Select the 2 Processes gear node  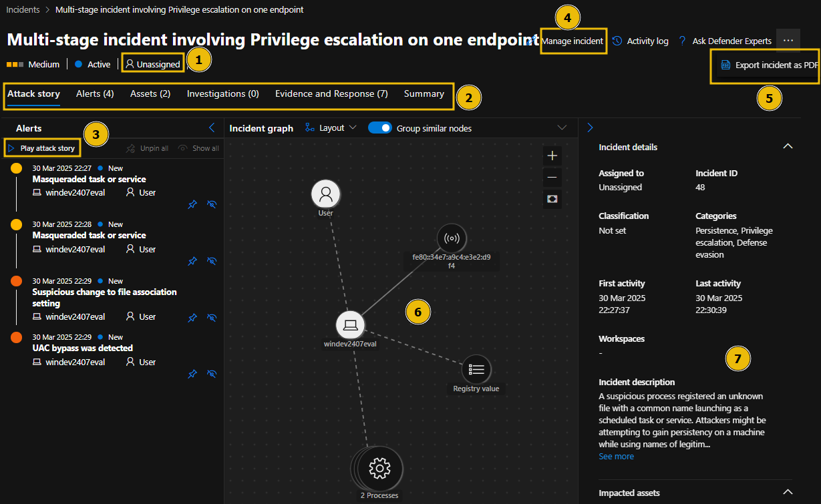coord(379,468)
